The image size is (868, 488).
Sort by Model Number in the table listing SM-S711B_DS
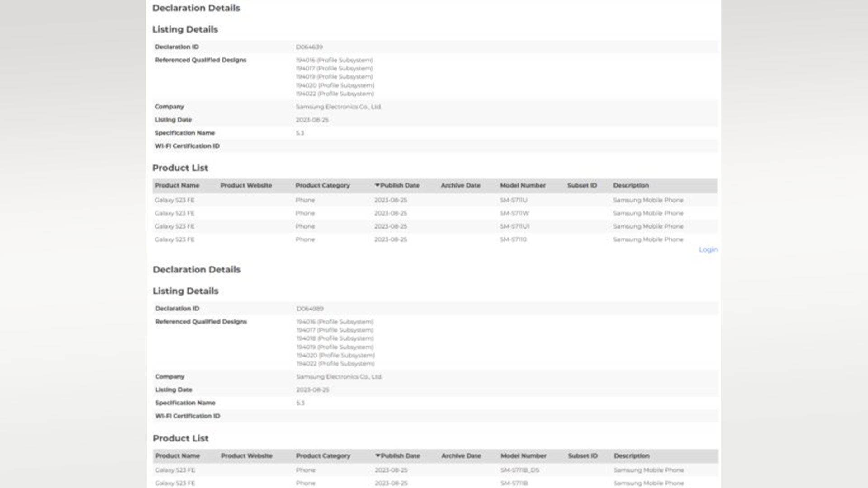[x=524, y=455]
